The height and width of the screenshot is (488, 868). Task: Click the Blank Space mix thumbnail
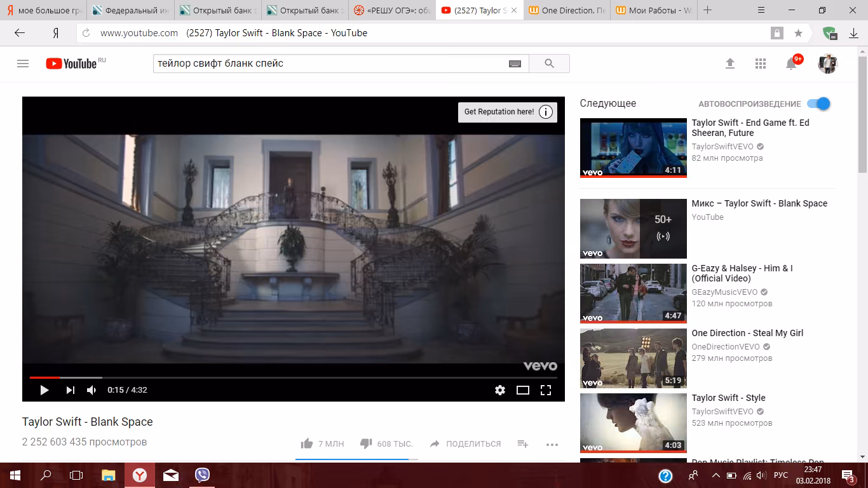point(634,229)
